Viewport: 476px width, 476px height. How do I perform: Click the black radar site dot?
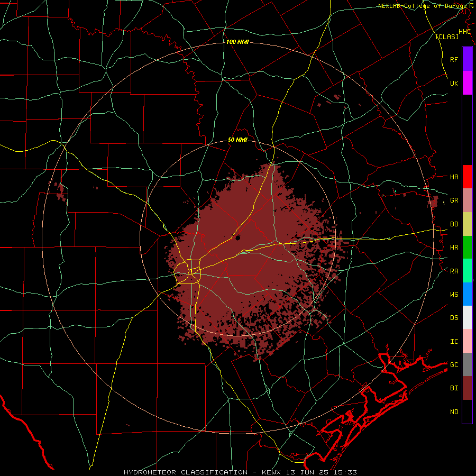tap(237, 237)
